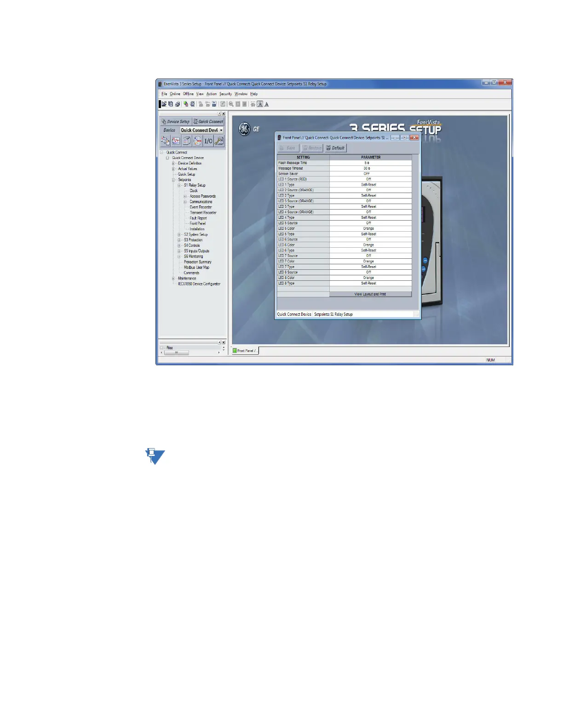This screenshot has width=563, height=728.
Task: Open the Device combo box dropdown
Action: (221, 130)
